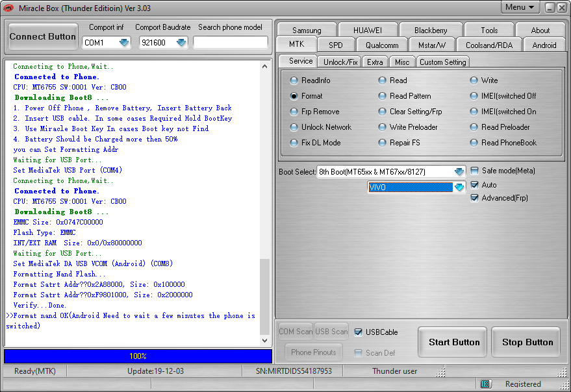Click the Miracle Box app logo icon
The image size is (571, 392).
click(x=8, y=8)
